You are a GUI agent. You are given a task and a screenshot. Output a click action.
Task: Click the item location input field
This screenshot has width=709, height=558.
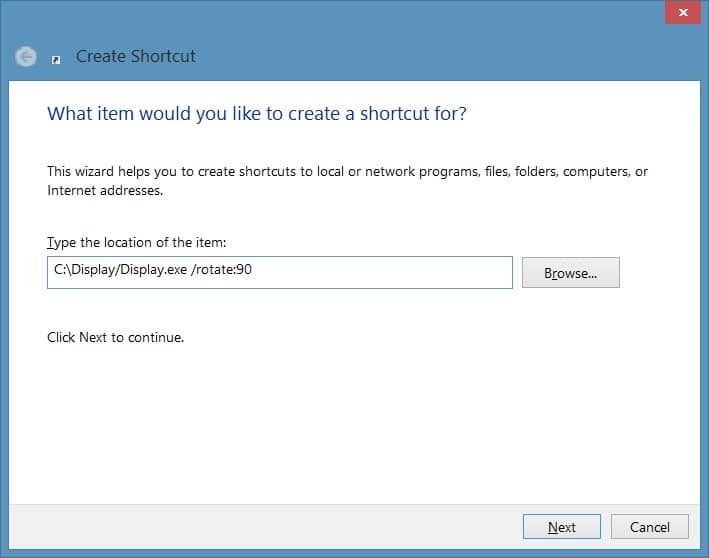280,272
